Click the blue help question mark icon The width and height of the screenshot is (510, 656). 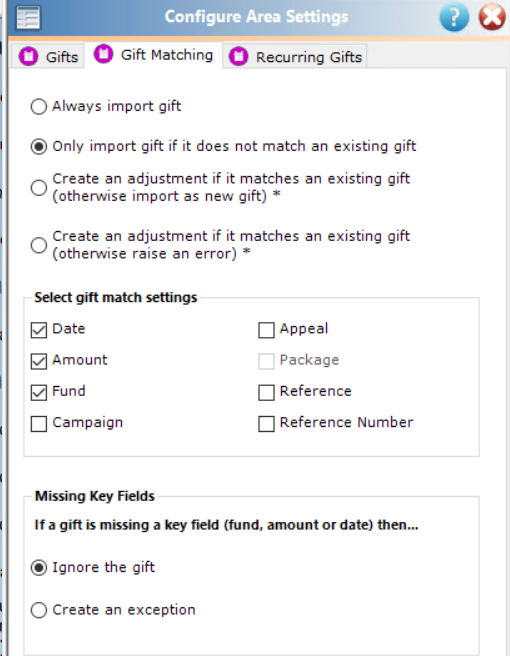[454, 17]
